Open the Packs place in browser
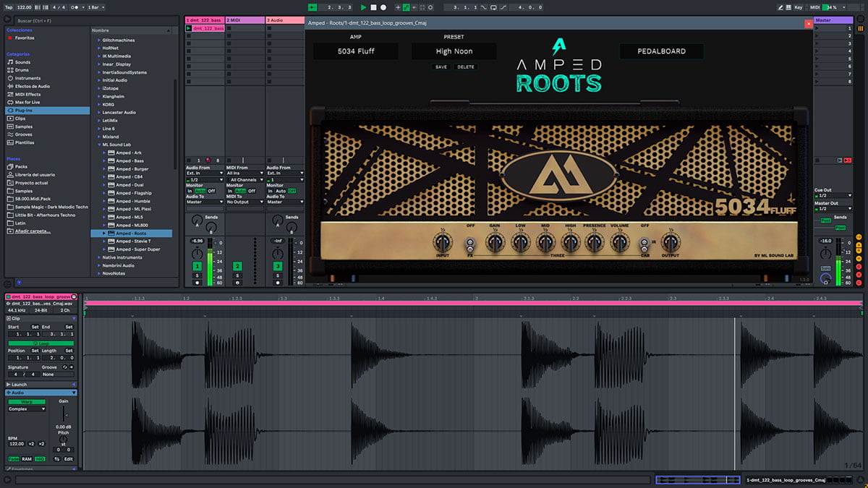Screen dimensions: 868x488 [x=21, y=166]
